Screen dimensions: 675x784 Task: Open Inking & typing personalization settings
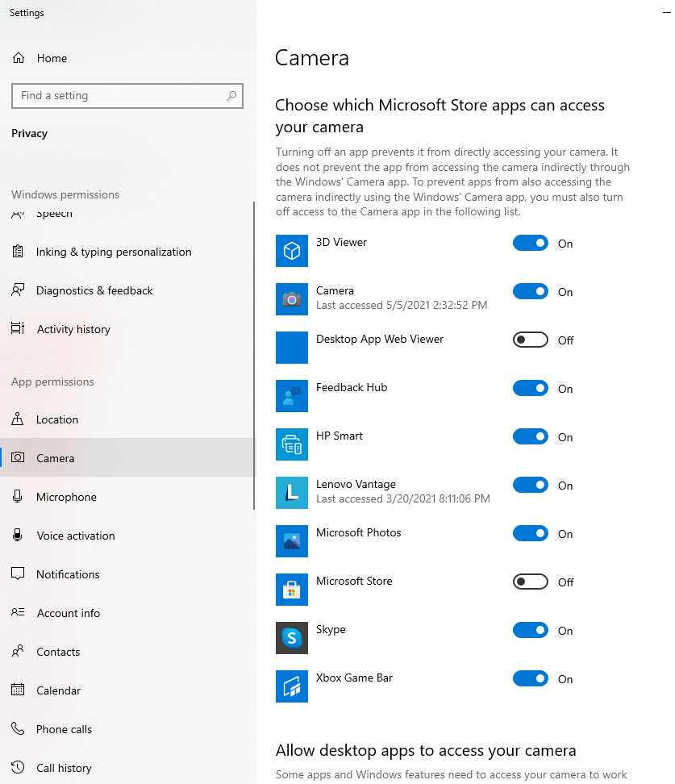(x=127, y=252)
